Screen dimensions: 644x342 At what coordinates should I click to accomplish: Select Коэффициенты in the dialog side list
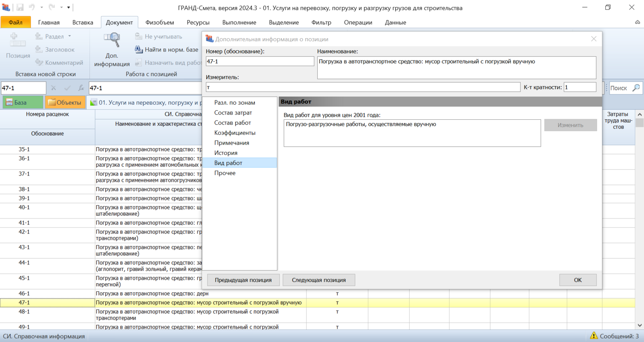(235, 133)
